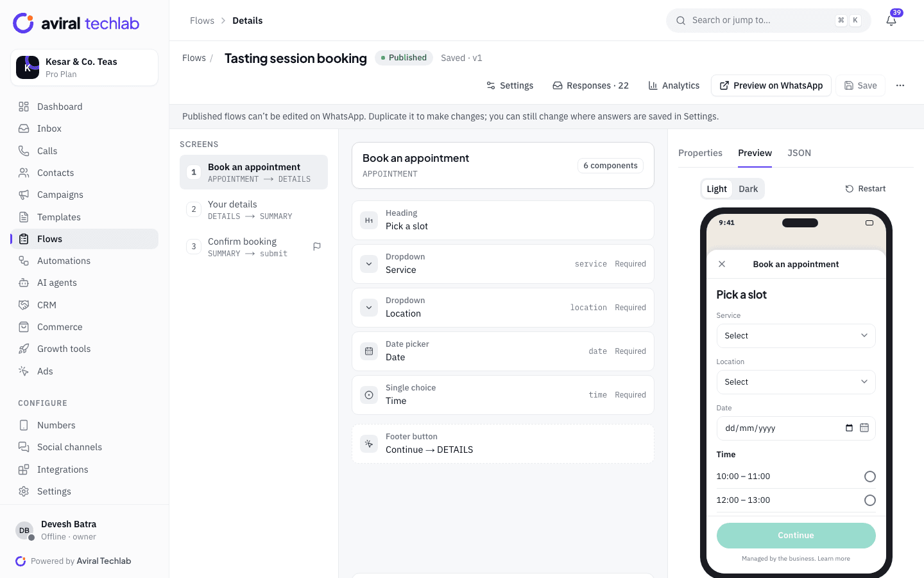The width and height of the screenshot is (924, 578).
Task: Open AI agents section
Action: [x=85, y=283]
